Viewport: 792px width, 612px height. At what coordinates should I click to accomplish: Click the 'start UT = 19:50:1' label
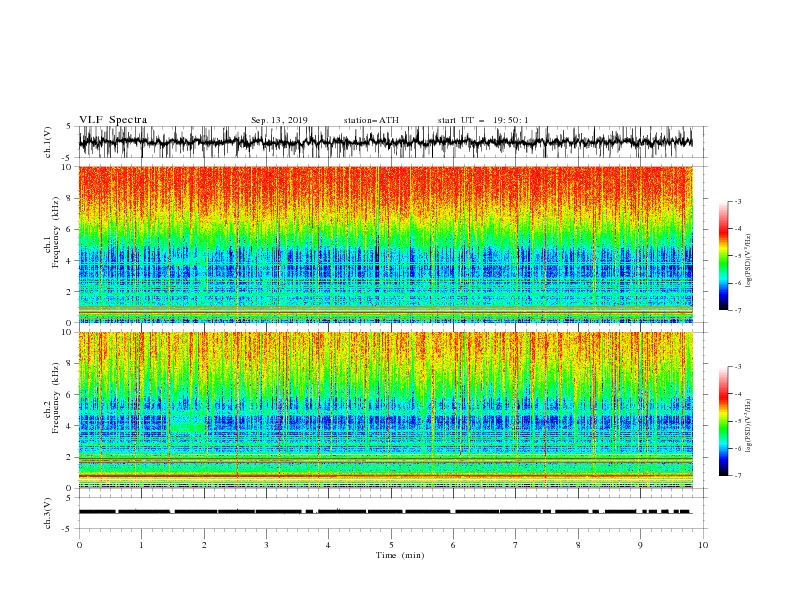pos(483,120)
